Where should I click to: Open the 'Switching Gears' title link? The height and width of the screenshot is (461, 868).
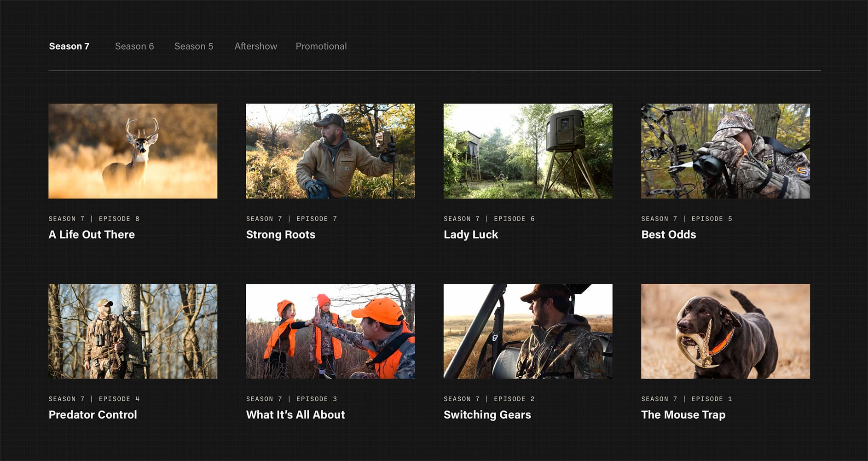tap(487, 414)
